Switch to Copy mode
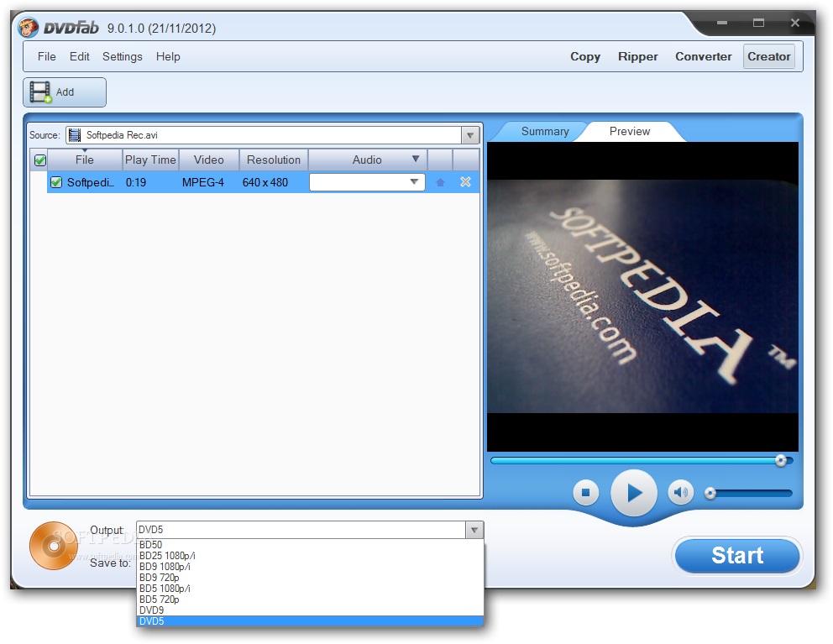 pos(585,56)
